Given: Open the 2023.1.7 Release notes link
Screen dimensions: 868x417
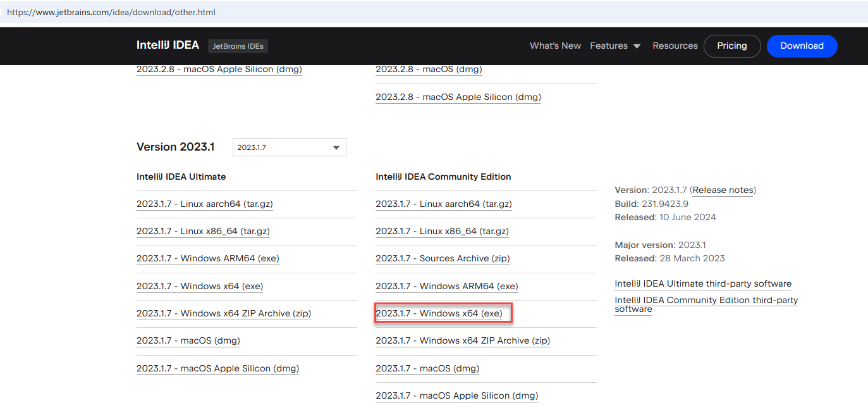Looking at the screenshot, I should click(x=723, y=190).
